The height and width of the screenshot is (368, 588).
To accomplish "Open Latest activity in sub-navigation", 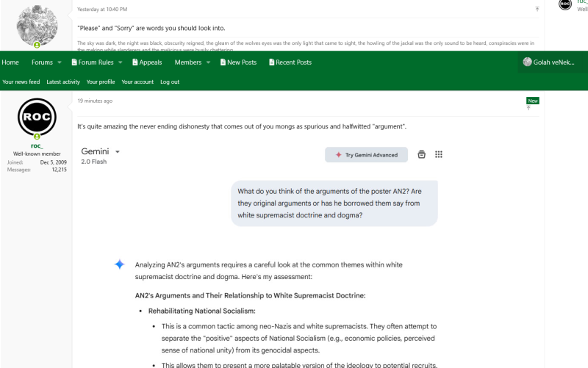I will coord(63,82).
